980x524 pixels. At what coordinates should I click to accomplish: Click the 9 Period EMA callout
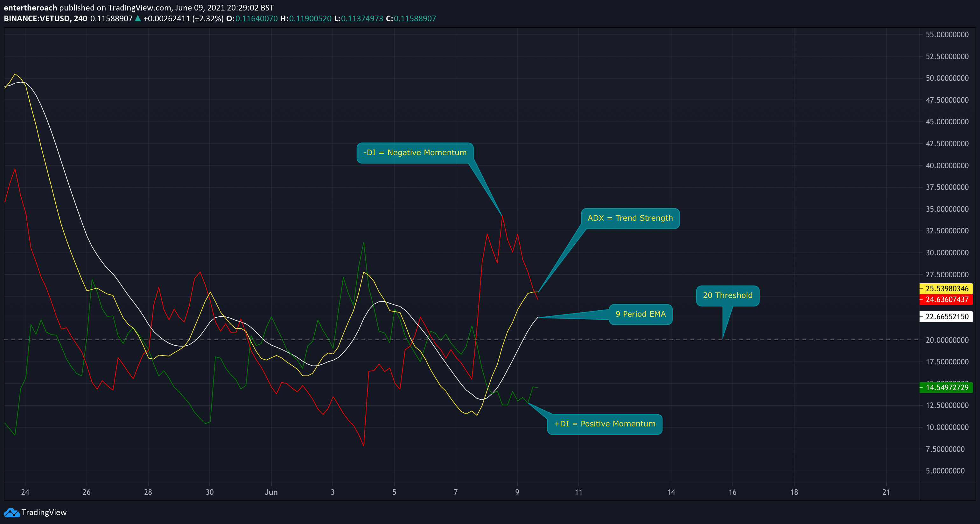(x=640, y=314)
